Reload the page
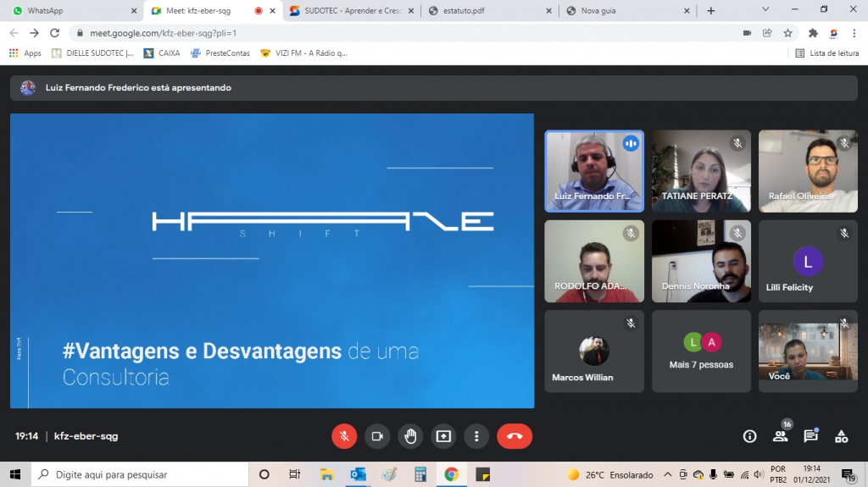Image resolution: width=868 pixels, height=487 pixels. (x=54, y=33)
